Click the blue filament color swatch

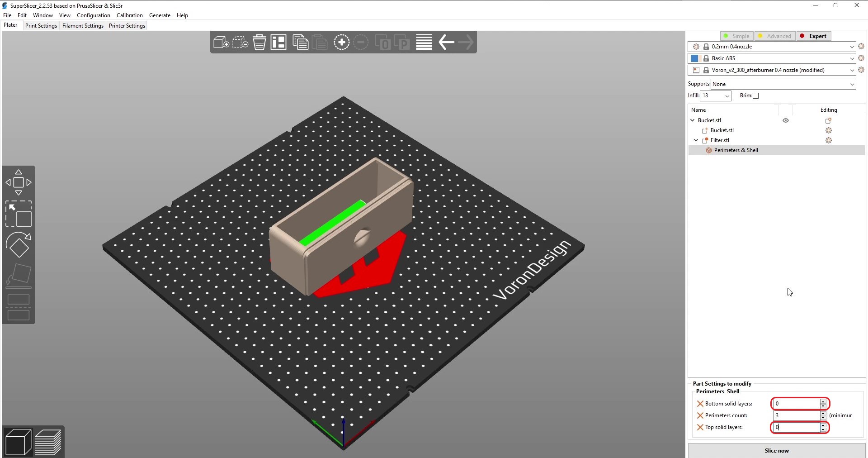coord(694,58)
